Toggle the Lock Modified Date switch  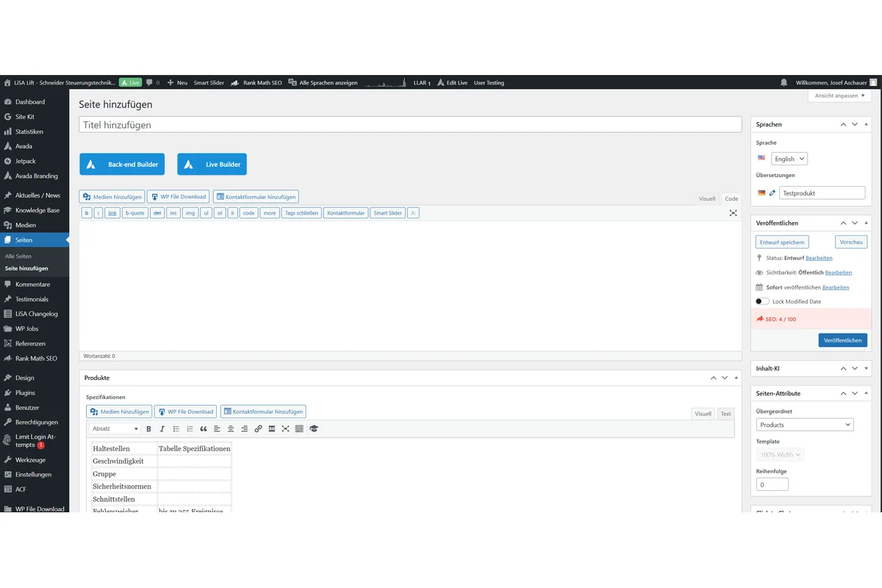pos(762,301)
